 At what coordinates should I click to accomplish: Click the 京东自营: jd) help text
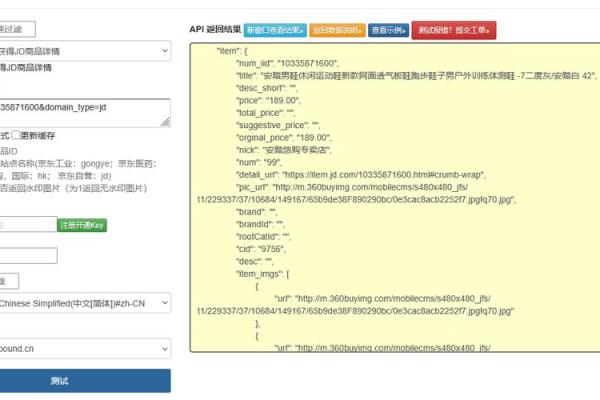click(84, 176)
